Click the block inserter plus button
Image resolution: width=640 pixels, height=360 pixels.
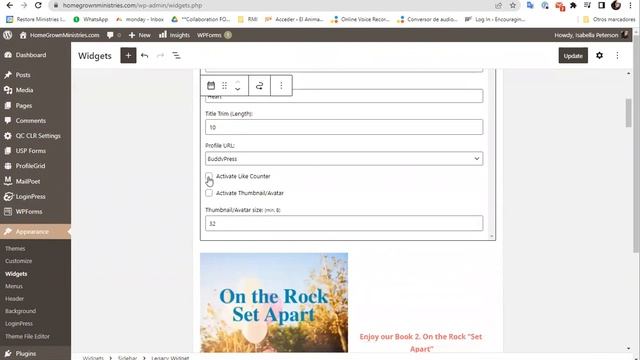coord(128,56)
